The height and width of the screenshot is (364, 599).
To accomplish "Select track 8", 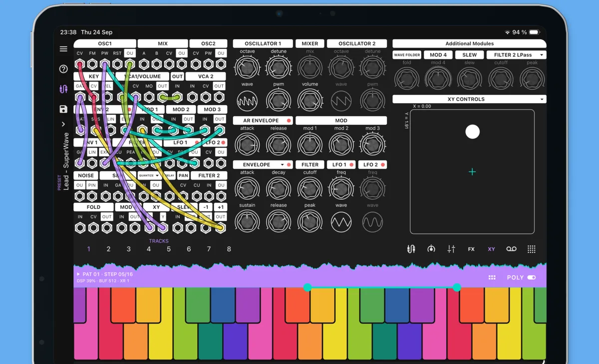I will pos(229,249).
